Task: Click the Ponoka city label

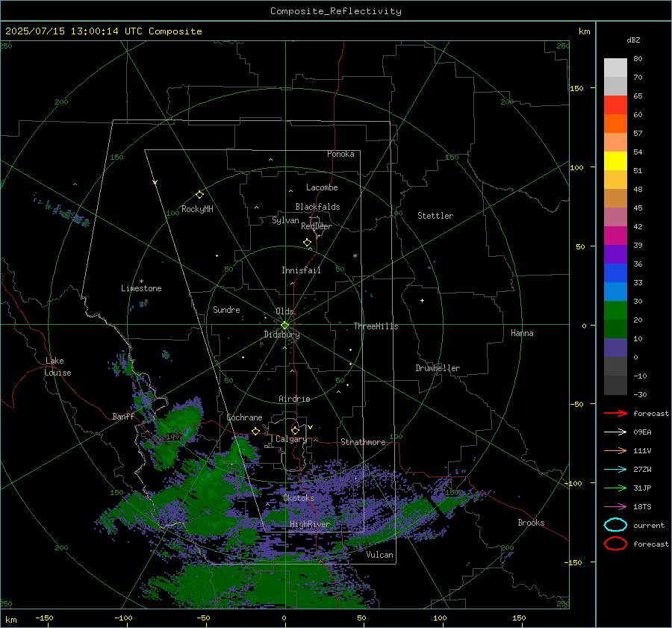Action: tap(340, 154)
